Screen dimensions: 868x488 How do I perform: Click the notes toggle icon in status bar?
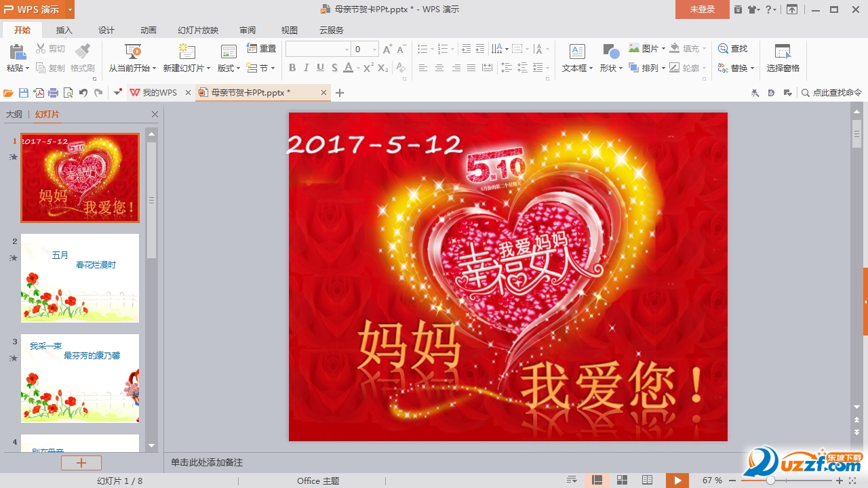tap(572, 481)
